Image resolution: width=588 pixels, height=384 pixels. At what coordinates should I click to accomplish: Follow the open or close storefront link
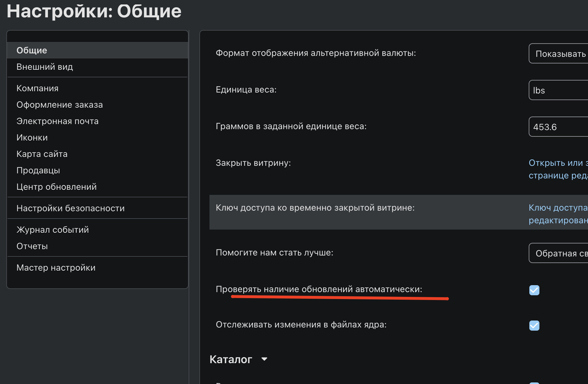tap(558, 169)
